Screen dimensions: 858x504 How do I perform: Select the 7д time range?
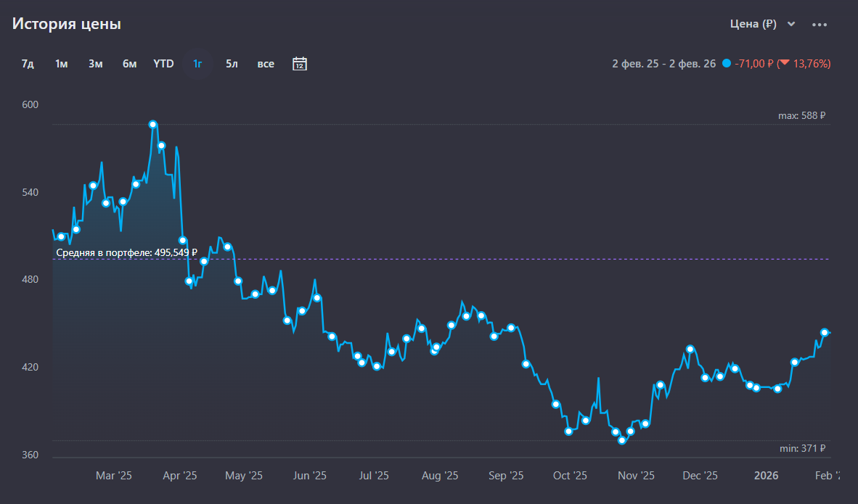click(x=28, y=64)
